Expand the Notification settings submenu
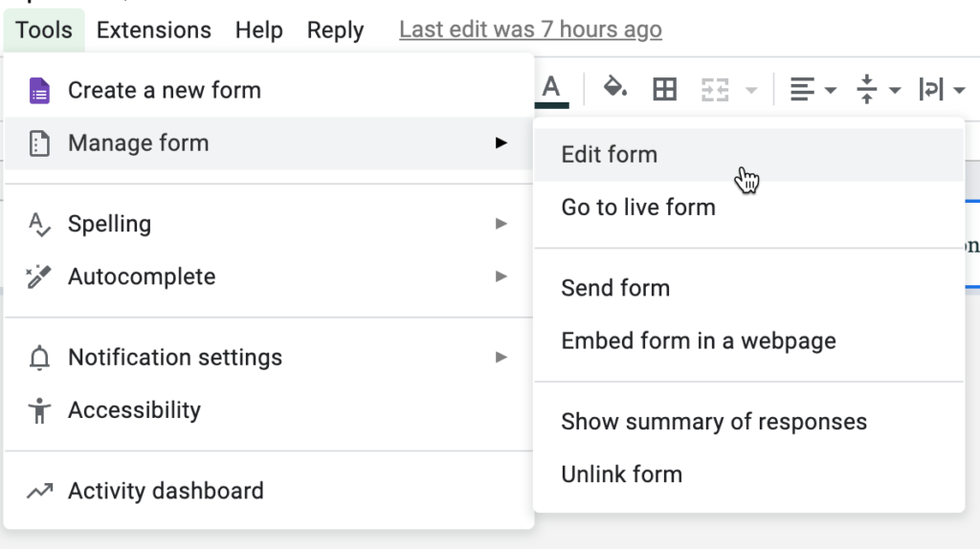The width and height of the screenshot is (980, 549). [269, 358]
